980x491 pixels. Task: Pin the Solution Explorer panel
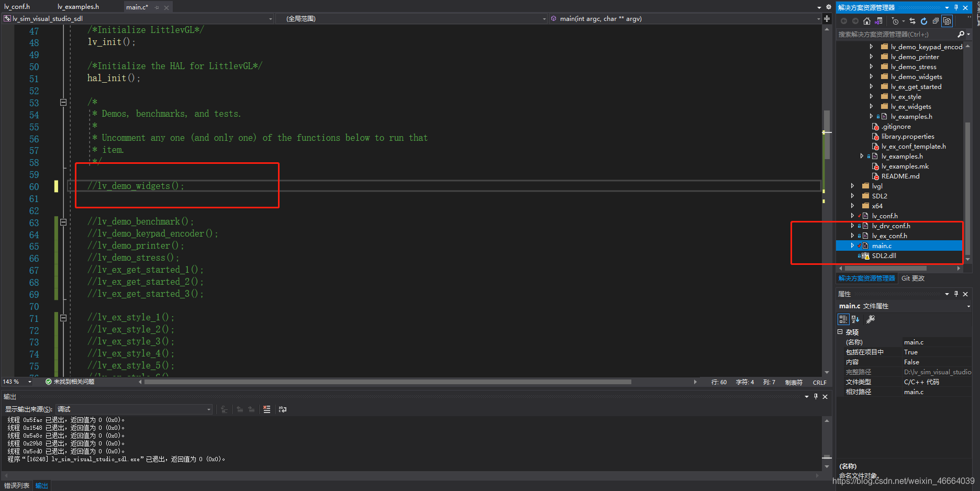(956, 7)
